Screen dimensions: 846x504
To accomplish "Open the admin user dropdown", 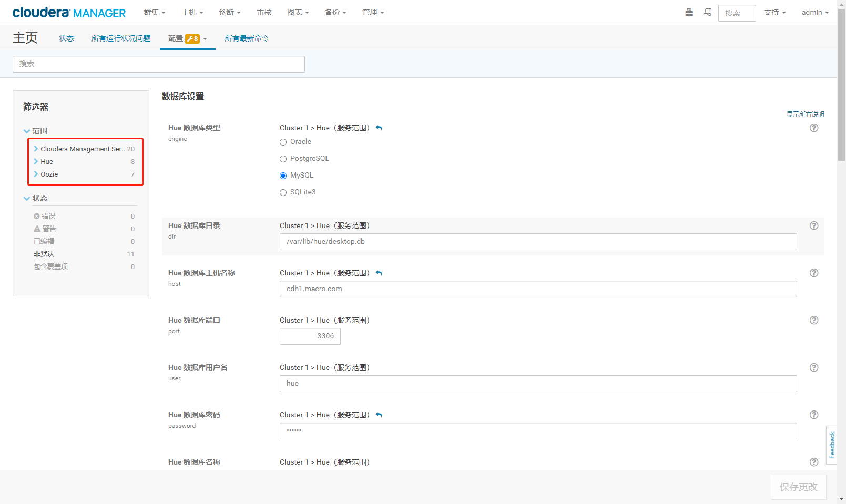I will [815, 12].
